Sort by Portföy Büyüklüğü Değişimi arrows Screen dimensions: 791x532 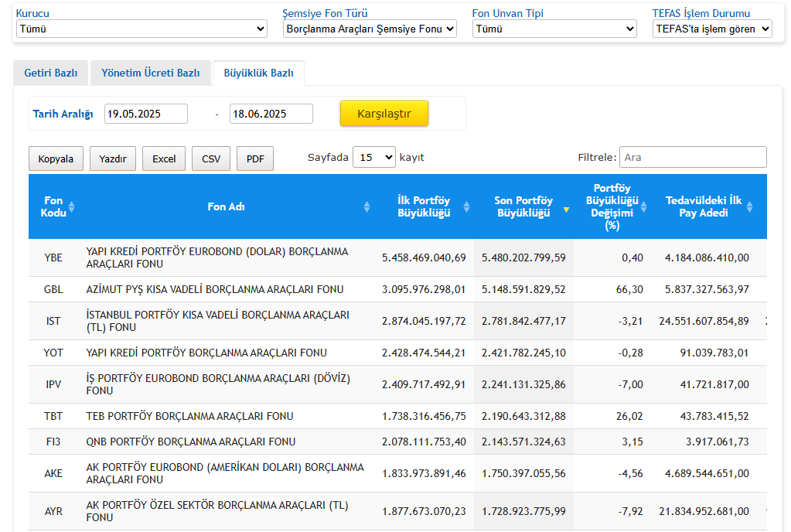(643, 206)
